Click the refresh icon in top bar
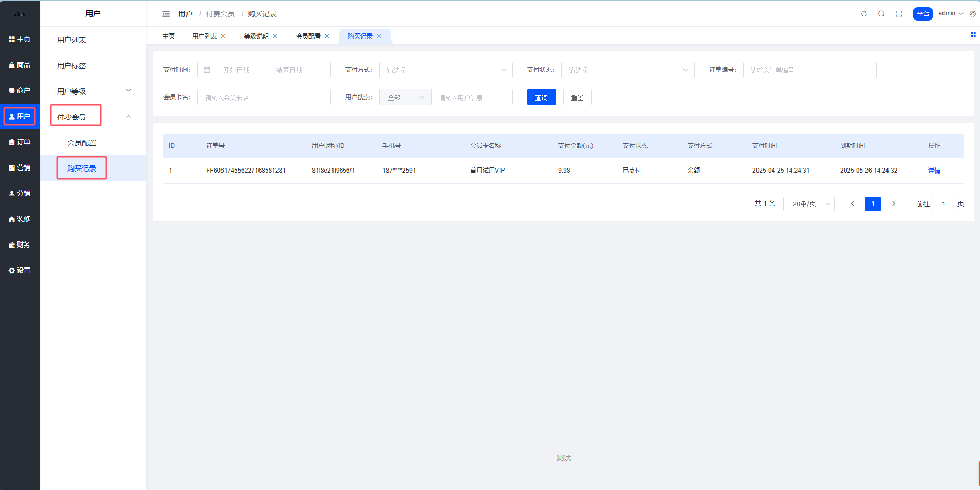The height and width of the screenshot is (490, 980). click(x=864, y=14)
